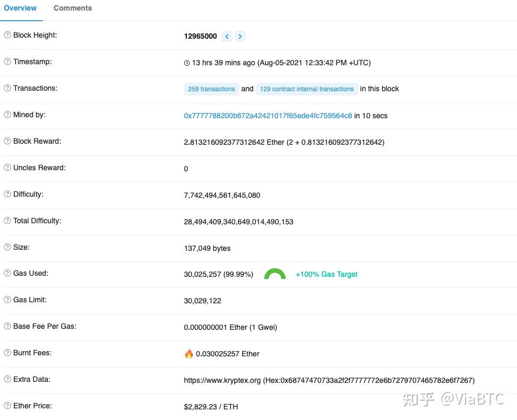Click help icon beside Mined by
The height and width of the screenshot is (420, 517).
(x=7, y=115)
